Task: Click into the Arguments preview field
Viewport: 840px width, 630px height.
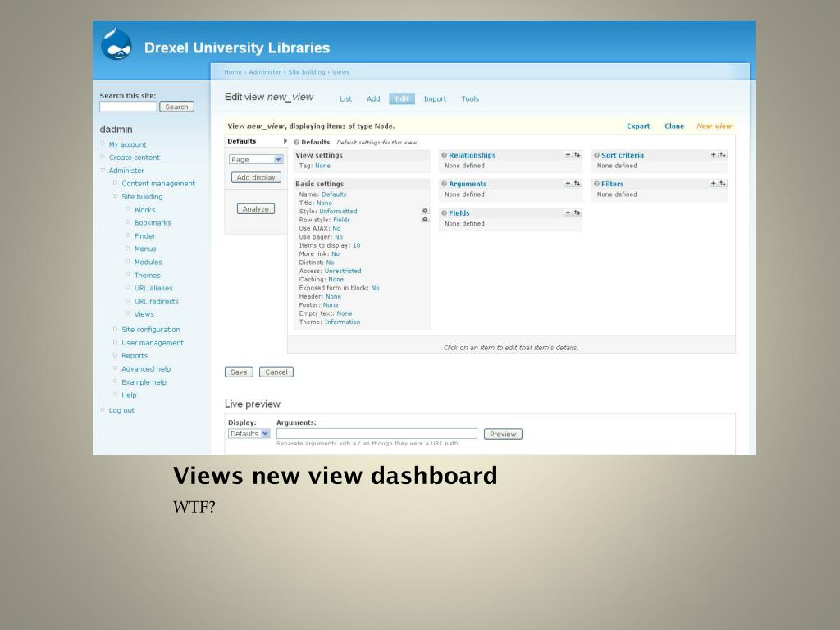Action: 377,434
